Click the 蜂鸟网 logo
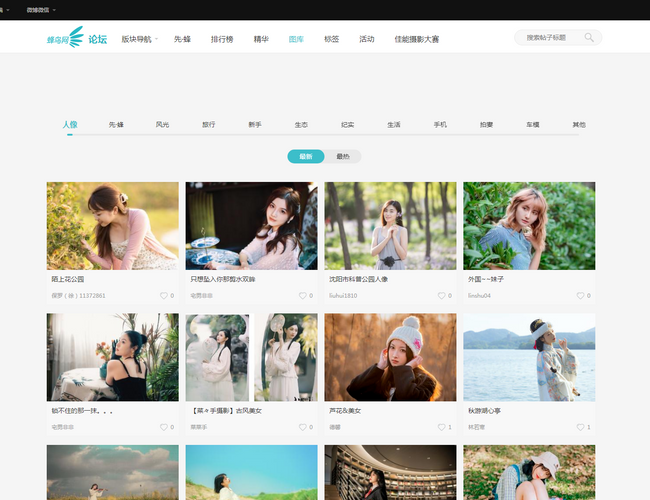Image resolution: width=650 pixels, height=500 pixels. (65, 38)
